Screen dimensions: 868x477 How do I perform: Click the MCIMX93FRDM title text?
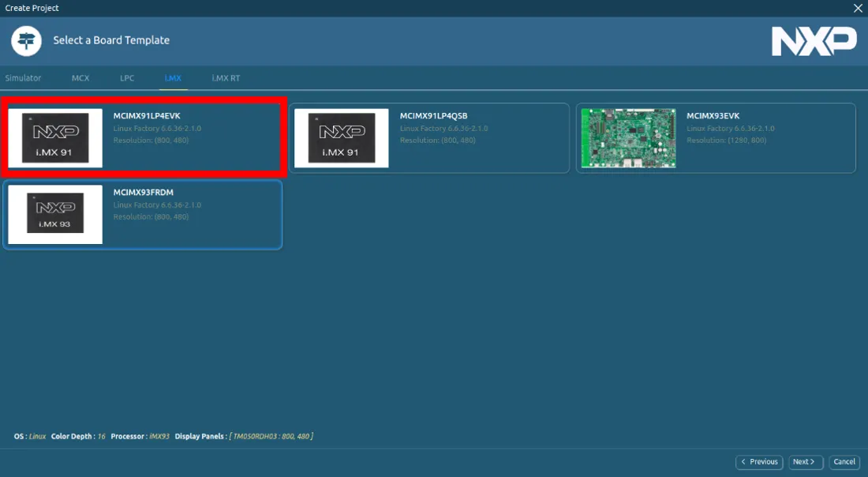coord(144,192)
